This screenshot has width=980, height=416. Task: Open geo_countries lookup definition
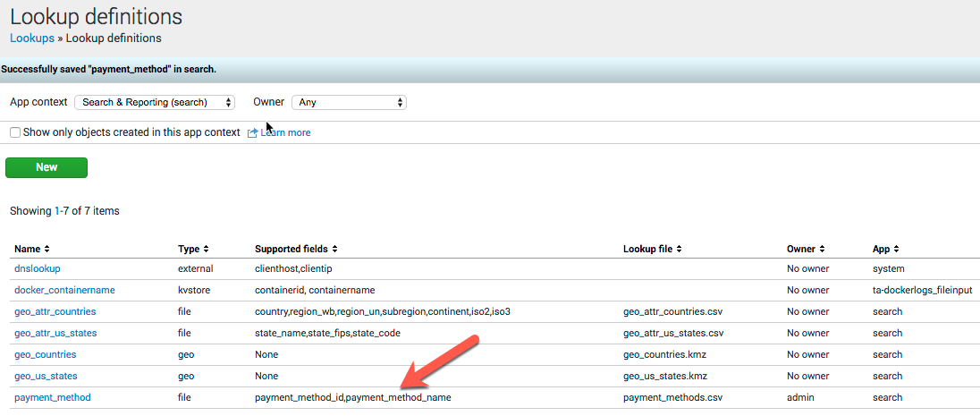45,354
